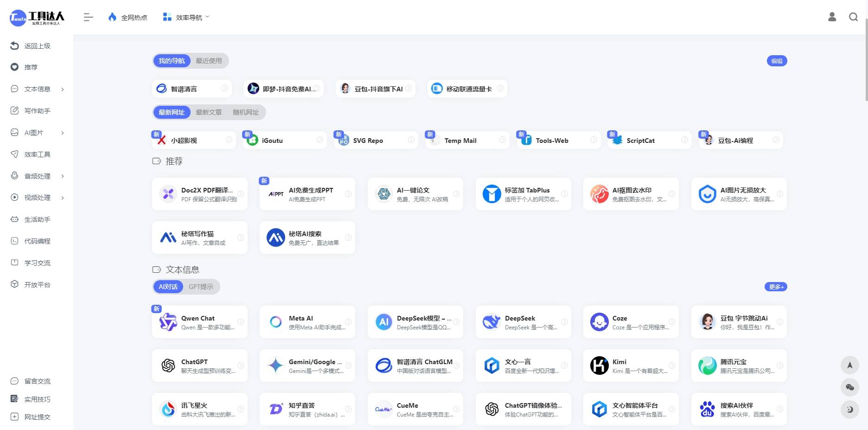The width and height of the screenshot is (868, 430).
Task: Open the DeepSeek whale icon card
Action: [x=523, y=322]
